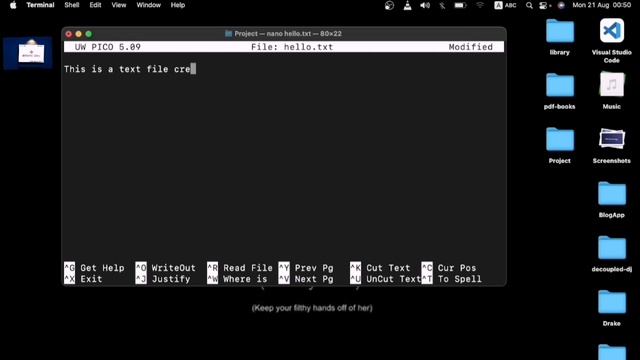
Task: Select the pdf-books folder on desktop
Action: point(560,91)
